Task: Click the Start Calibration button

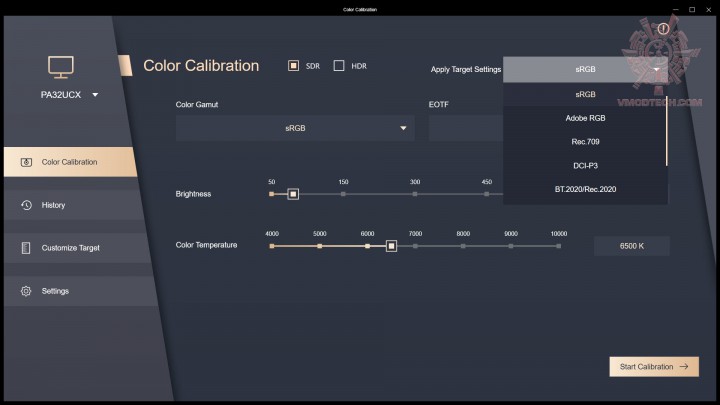Action: tap(654, 367)
